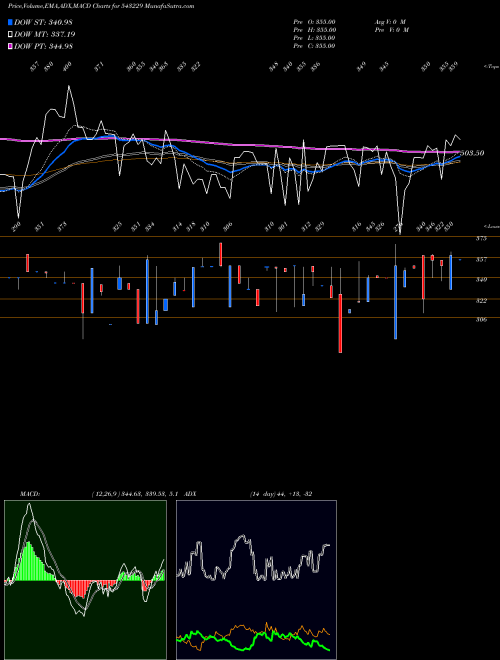This screenshot has height=660, width=500.
Task: Select the DOW ST value text
Action: 61,22
